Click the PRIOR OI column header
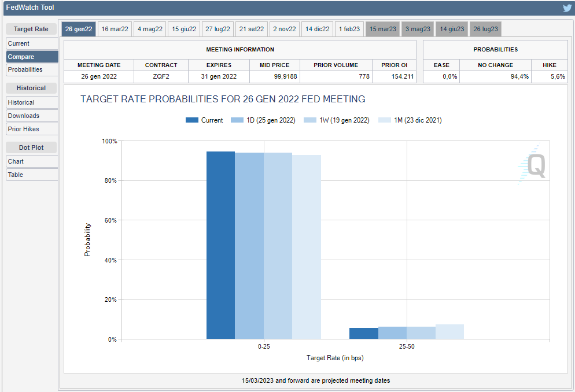575x392 pixels. point(394,65)
